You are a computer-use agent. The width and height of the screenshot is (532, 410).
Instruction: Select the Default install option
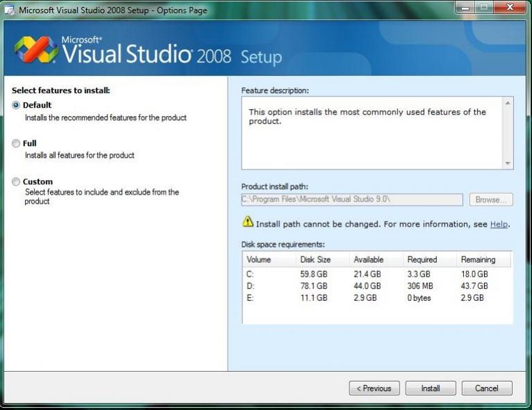[16, 105]
